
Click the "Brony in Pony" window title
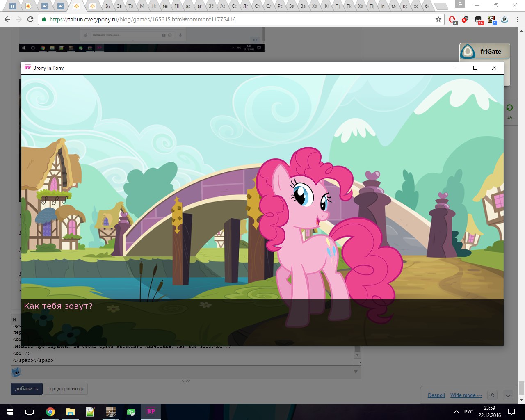click(48, 68)
